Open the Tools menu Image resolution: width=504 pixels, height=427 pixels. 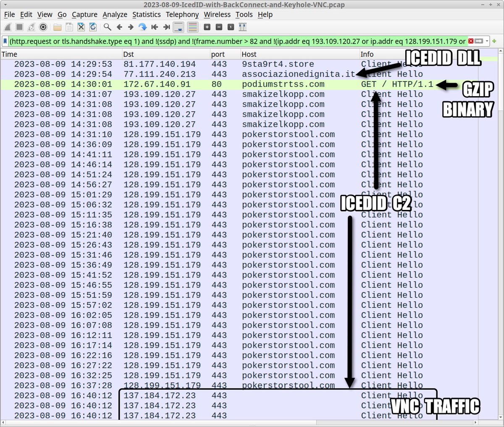point(244,14)
